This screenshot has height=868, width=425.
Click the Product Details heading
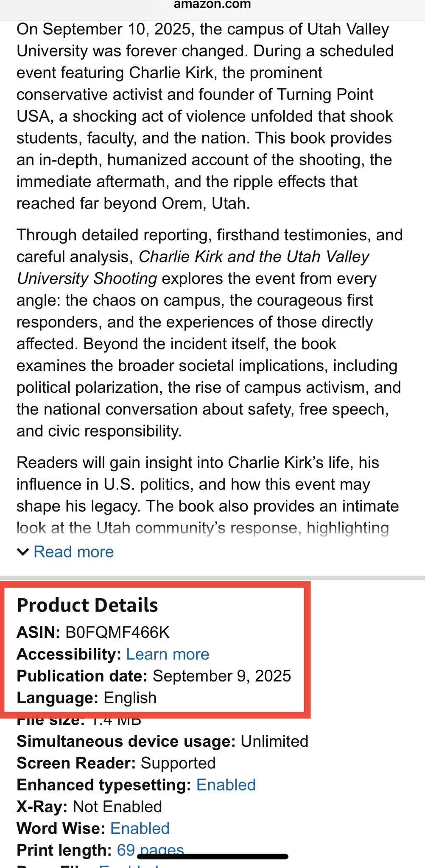click(x=87, y=605)
